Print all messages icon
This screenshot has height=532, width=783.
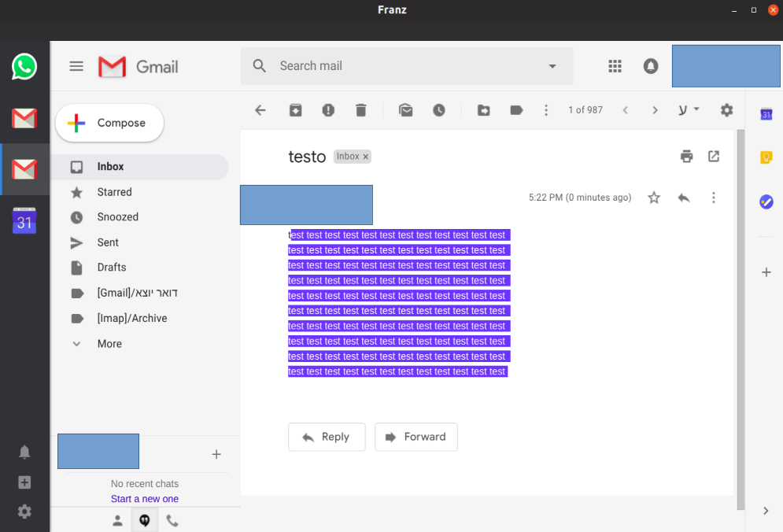[x=687, y=157]
